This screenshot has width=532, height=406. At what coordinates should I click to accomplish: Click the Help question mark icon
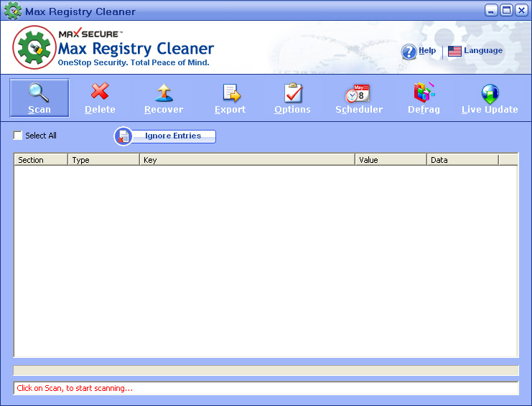pos(409,52)
